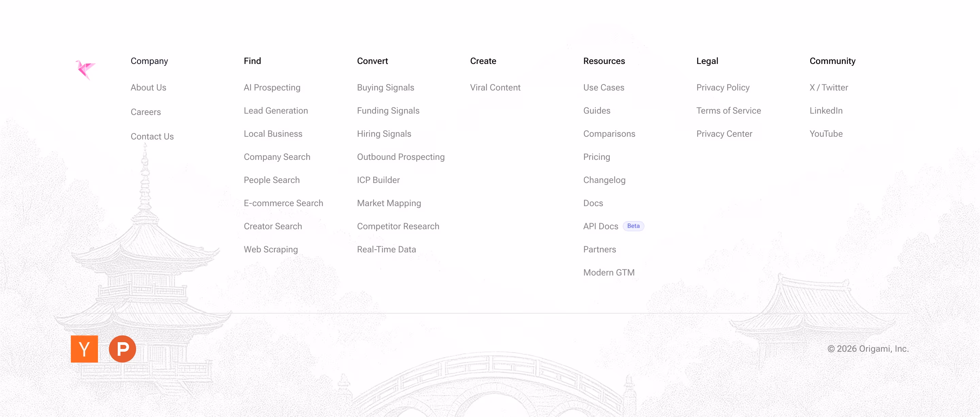980x417 pixels.
Task: Open Competitor Research link
Action: (398, 226)
